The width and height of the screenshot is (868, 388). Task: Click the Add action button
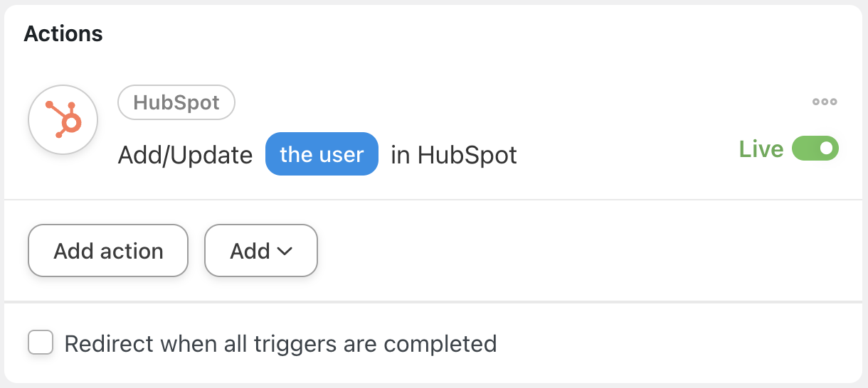point(108,251)
